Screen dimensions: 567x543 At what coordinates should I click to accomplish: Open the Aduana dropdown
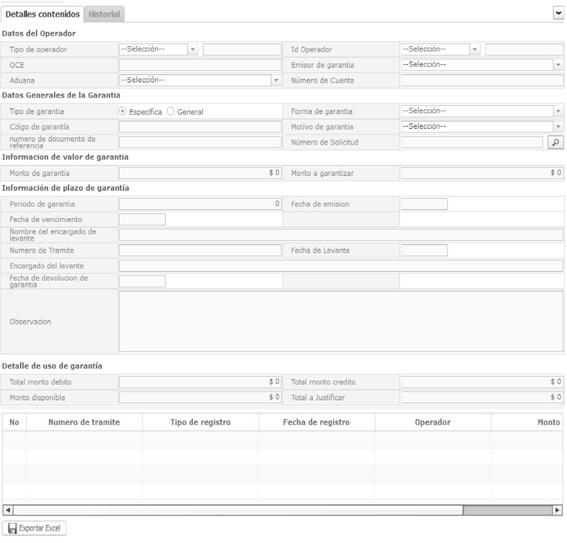[x=200, y=80]
